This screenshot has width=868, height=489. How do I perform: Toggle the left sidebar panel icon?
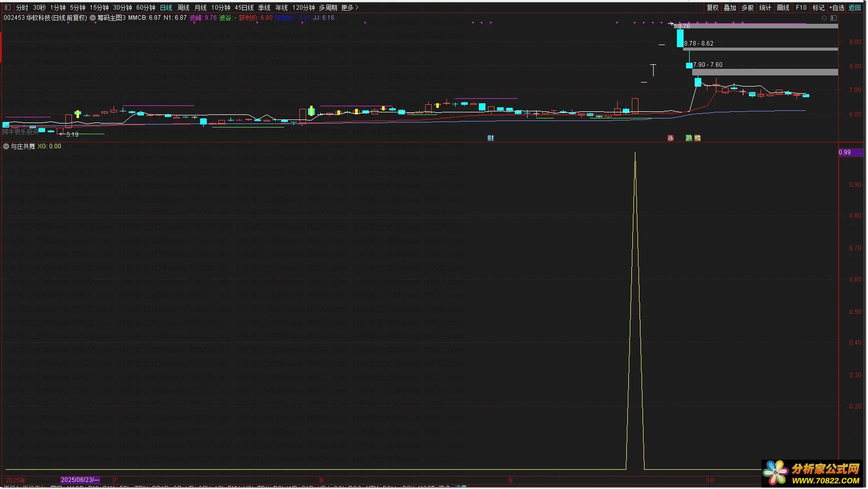click(x=8, y=8)
